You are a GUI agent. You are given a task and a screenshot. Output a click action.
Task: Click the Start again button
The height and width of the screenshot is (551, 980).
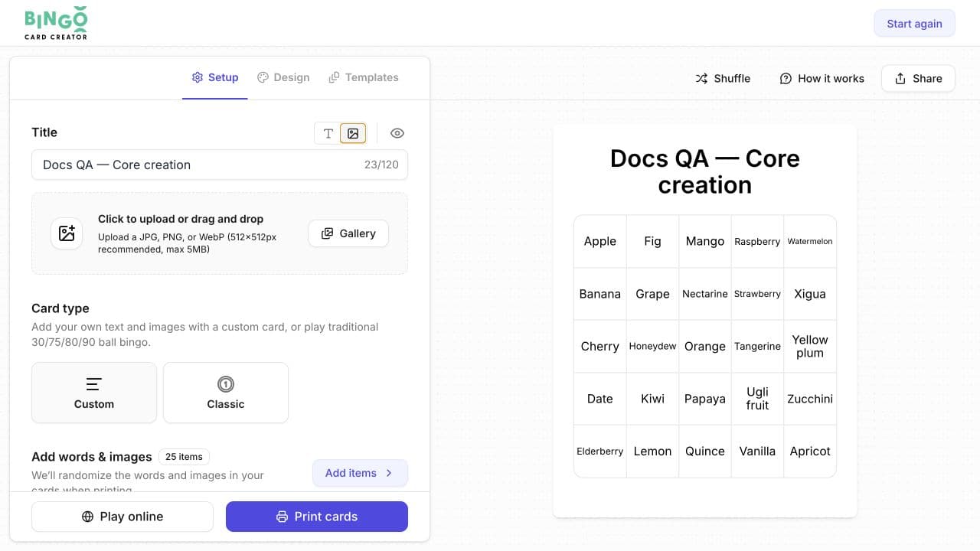tap(914, 24)
